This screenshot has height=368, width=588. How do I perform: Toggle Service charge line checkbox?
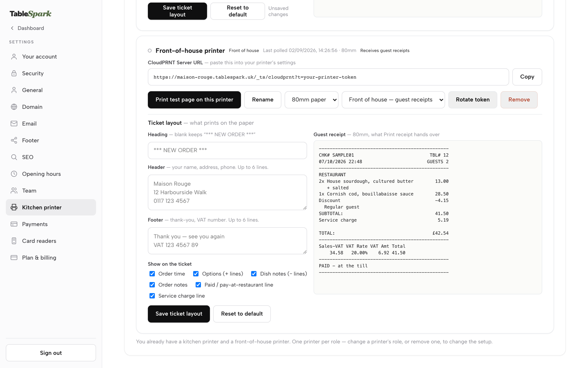tap(152, 296)
